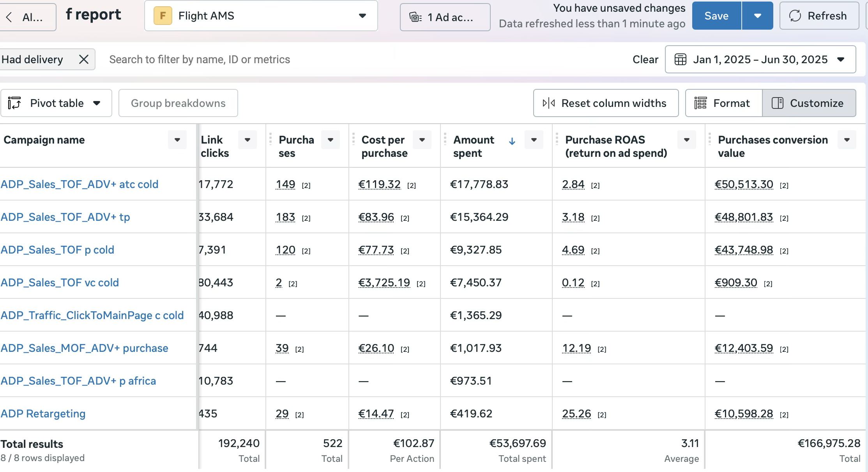
Task: Open campaign ADP_Sales_TOF vc cold
Action: [60, 282]
